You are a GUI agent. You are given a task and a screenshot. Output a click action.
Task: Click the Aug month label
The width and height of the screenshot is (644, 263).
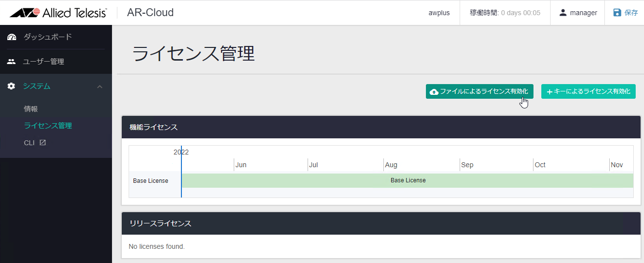point(391,165)
